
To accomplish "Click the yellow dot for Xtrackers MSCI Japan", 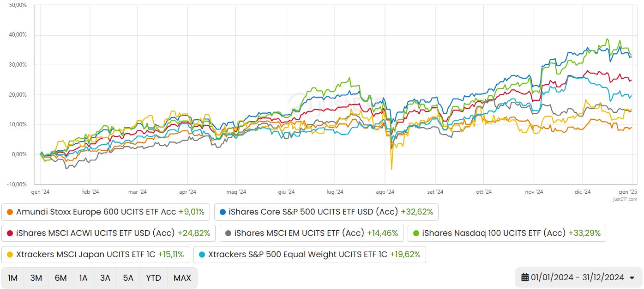I will tap(10, 255).
